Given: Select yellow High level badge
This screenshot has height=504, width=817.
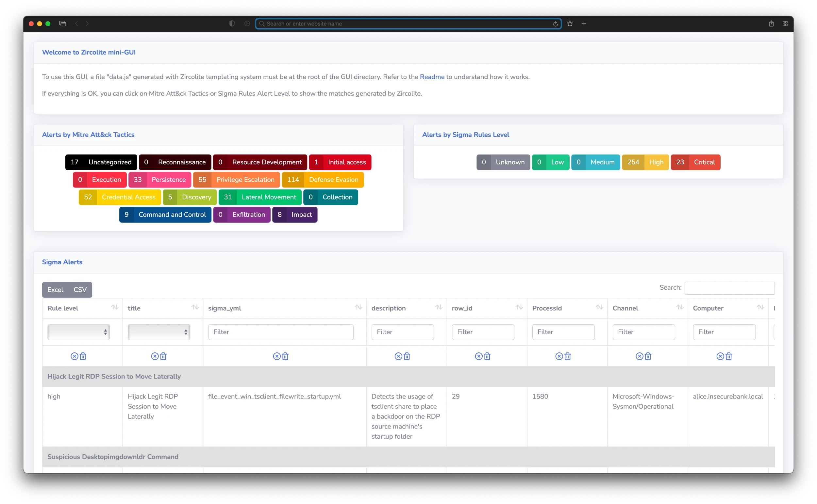Looking at the screenshot, I should tap(645, 162).
